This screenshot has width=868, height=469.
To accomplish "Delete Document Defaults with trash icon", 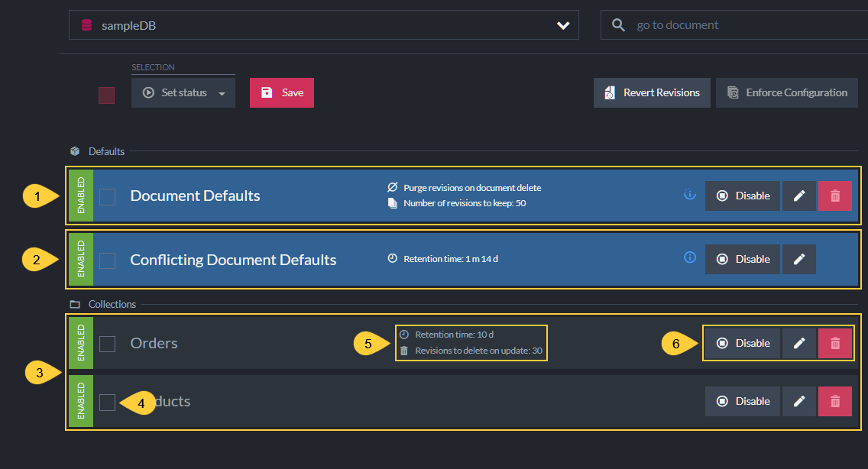I will [835, 196].
